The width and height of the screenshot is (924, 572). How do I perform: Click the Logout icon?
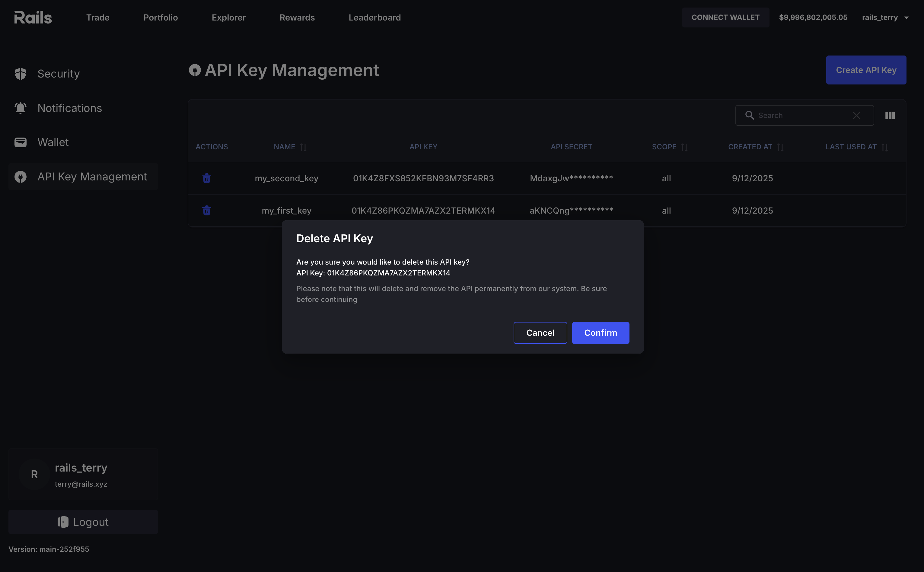point(63,522)
